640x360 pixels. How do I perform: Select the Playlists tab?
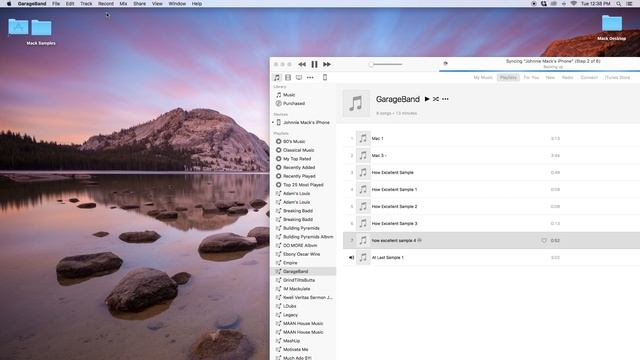pos(508,78)
